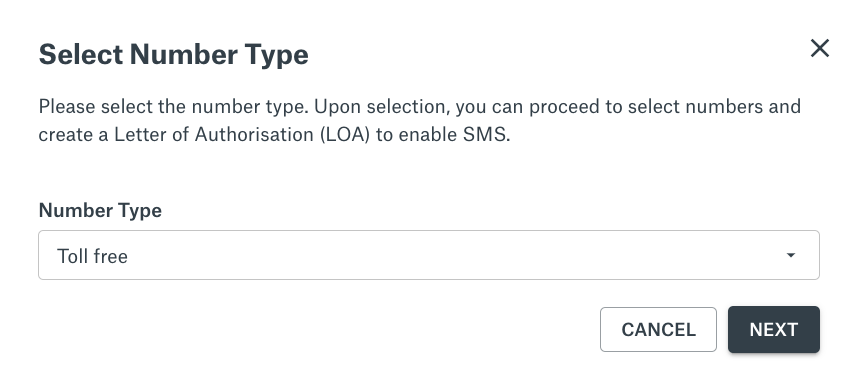Continue to number selection via NEXT
The width and height of the screenshot is (860, 390).
pyautogui.click(x=773, y=329)
